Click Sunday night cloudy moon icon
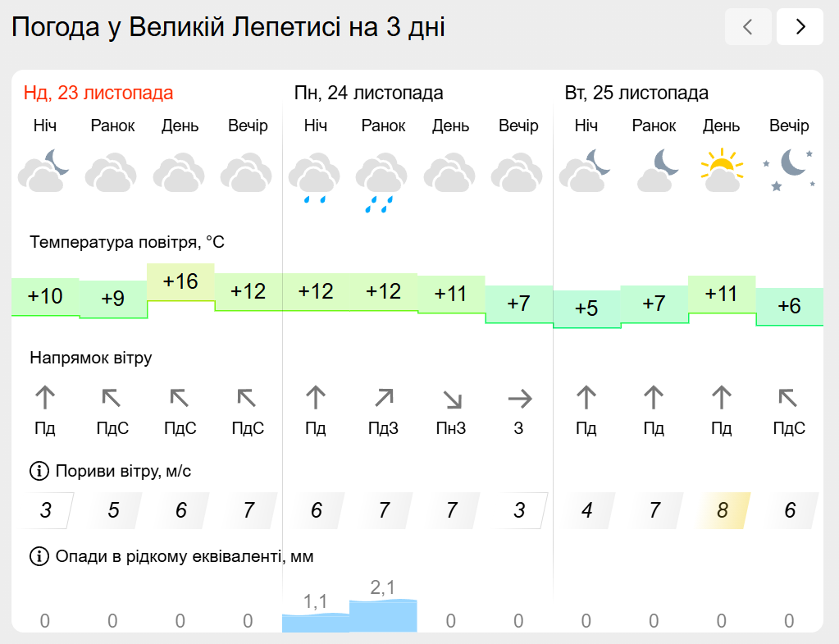This screenshot has height=644, width=839. pyautogui.click(x=44, y=170)
